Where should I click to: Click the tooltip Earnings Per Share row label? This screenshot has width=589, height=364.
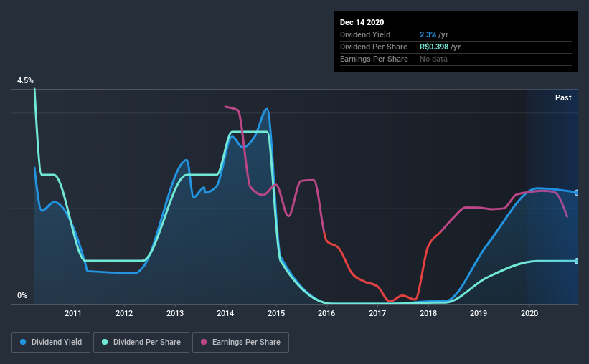click(x=374, y=59)
